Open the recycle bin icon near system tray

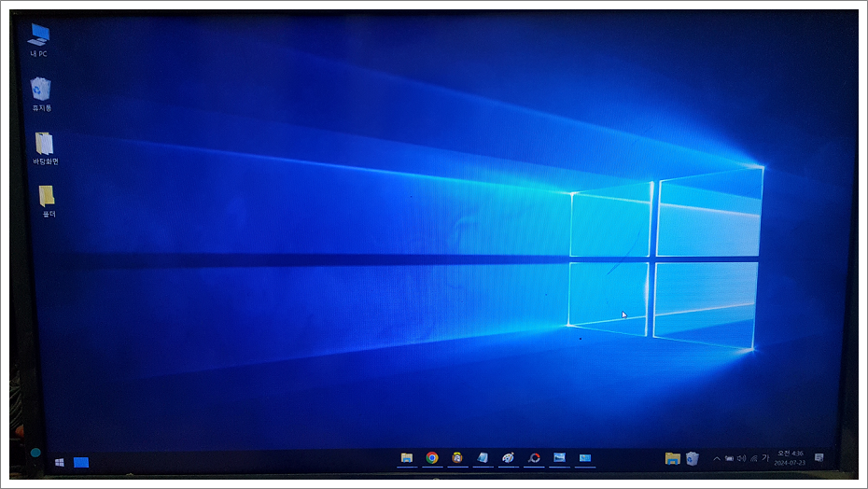[692, 458]
